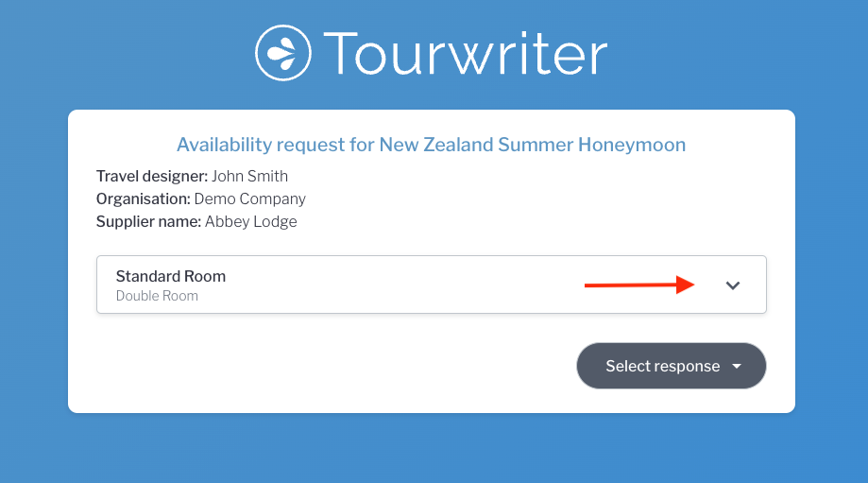Click the Select response button label
The image size is (868, 483).
662,366
